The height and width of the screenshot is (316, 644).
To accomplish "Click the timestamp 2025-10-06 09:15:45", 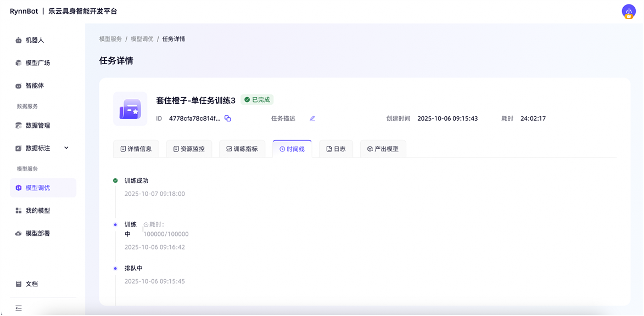I will click(x=155, y=281).
